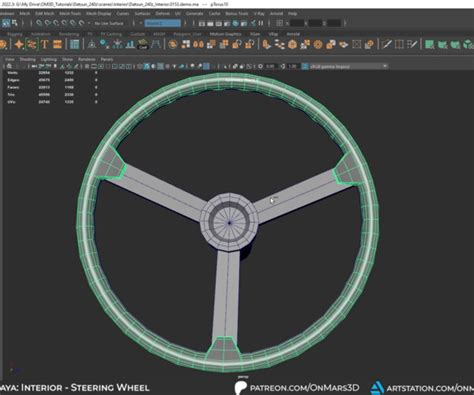Click the orange 00 shelf icon
Screen dimensions: 474x395
[x=199, y=44]
